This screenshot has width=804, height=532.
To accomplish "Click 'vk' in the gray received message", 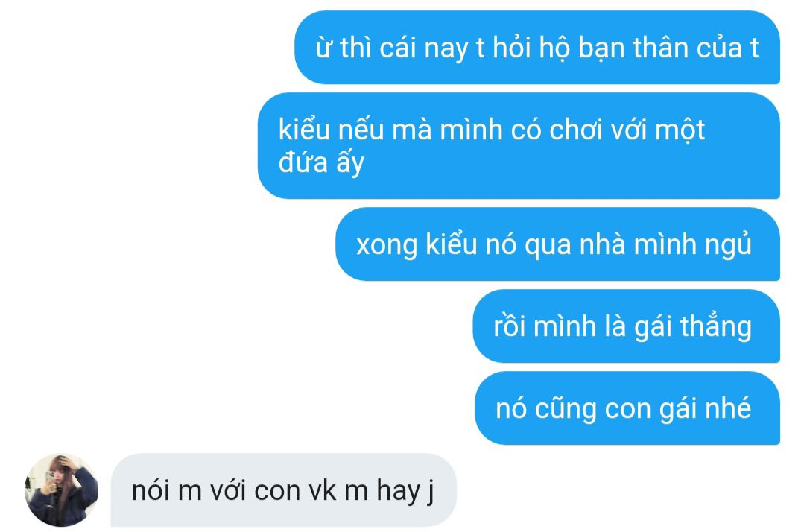I will [x=322, y=490].
